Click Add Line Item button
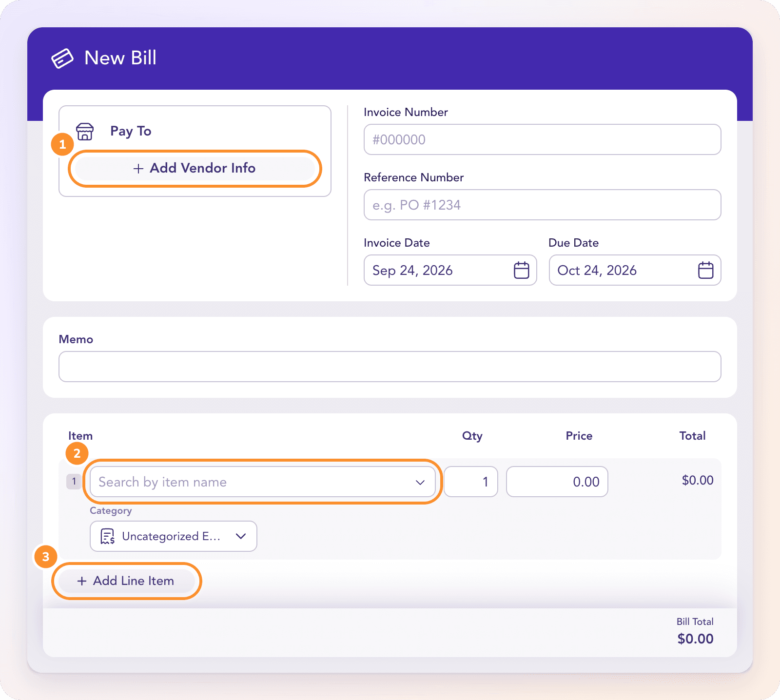This screenshot has width=780, height=700. point(127,581)
